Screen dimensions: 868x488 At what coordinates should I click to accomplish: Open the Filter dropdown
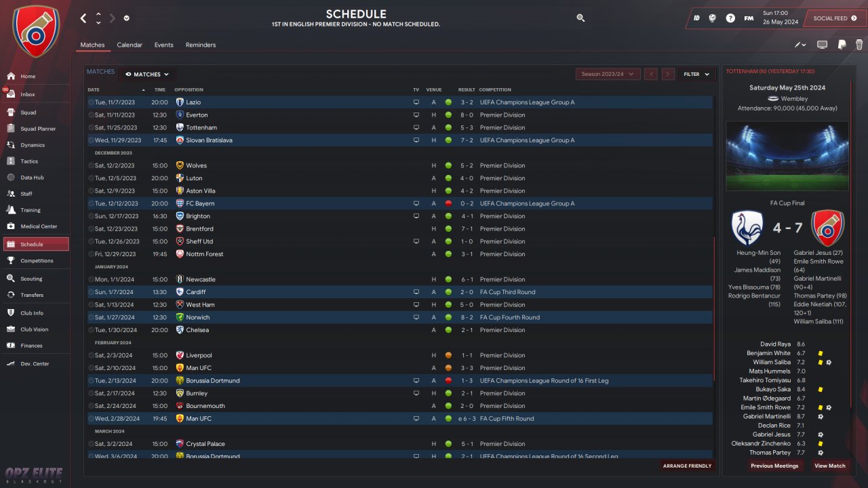[696, 75]
